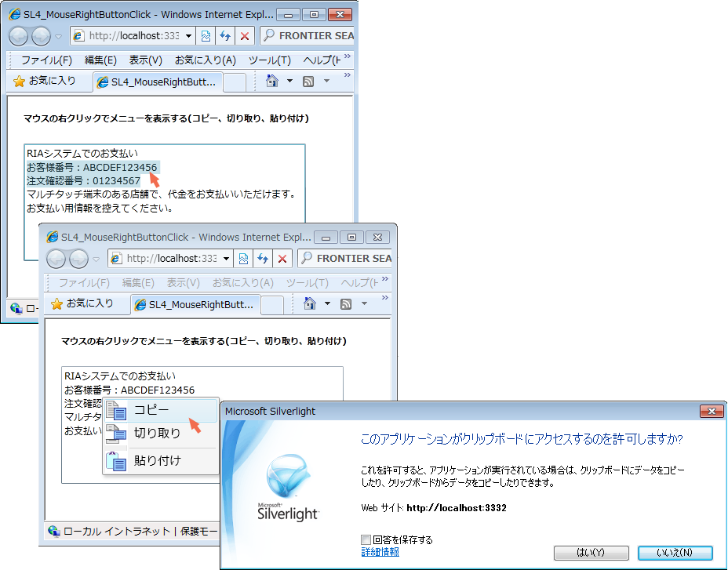Image resolution: width=728 pixels, height=570 pixels.
Task: Open Home dropdown arrow in top window
Action: [289, 81]
